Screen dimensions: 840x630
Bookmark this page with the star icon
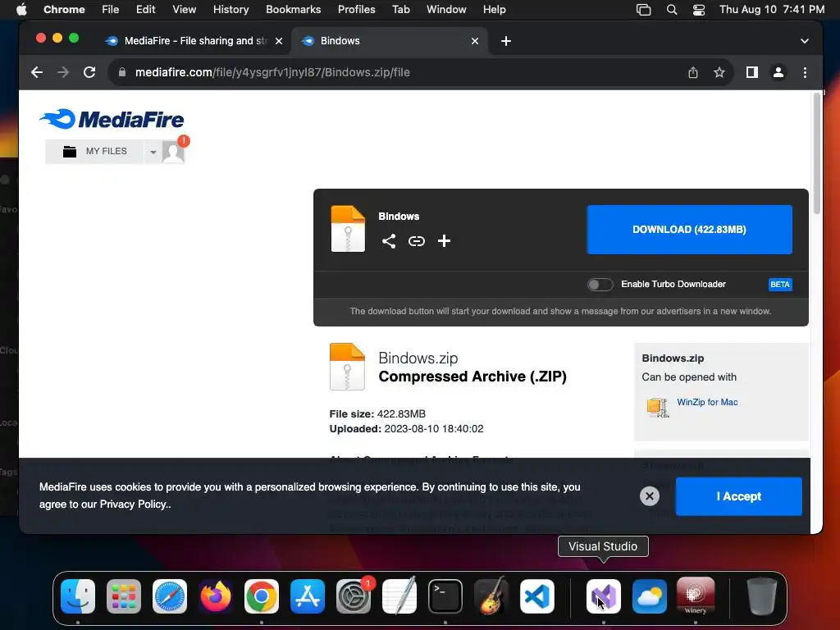coord(719,72)
